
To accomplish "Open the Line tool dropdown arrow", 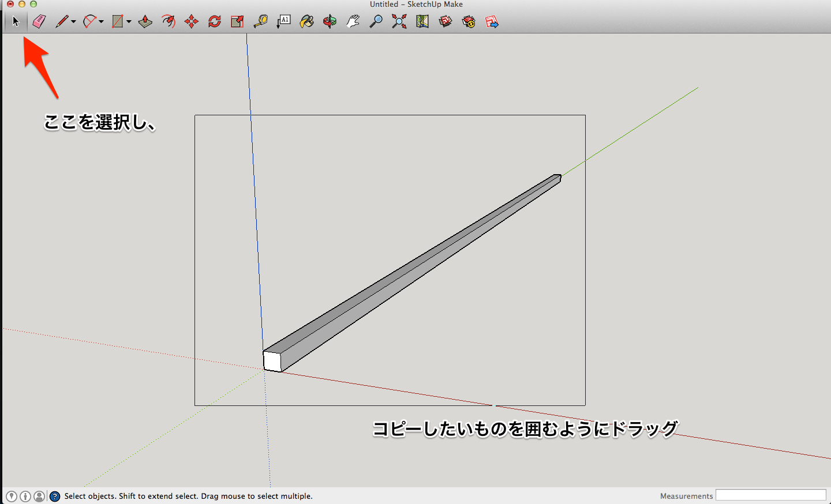I will point(73,22).
